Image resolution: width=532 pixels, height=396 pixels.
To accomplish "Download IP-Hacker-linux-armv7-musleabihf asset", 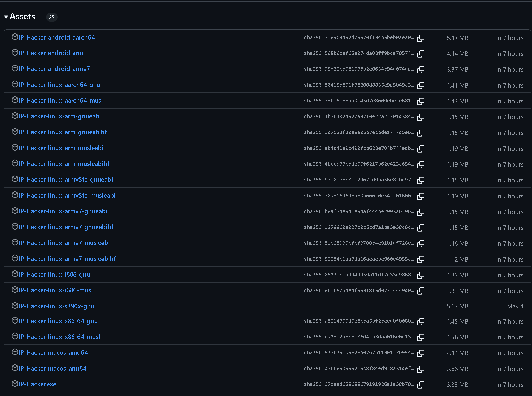I will (67, 259).
